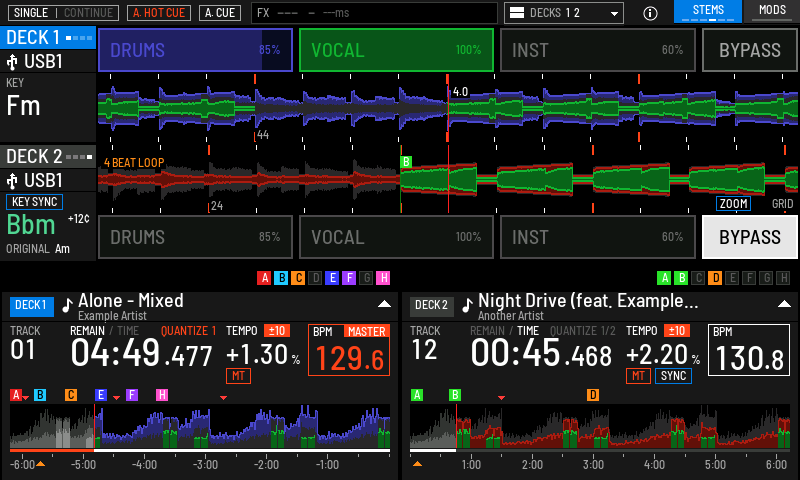This screenshot has height=480, width=800.
Task: Click the USB icon under Deck 1
Action: click(x=12, y=62)
